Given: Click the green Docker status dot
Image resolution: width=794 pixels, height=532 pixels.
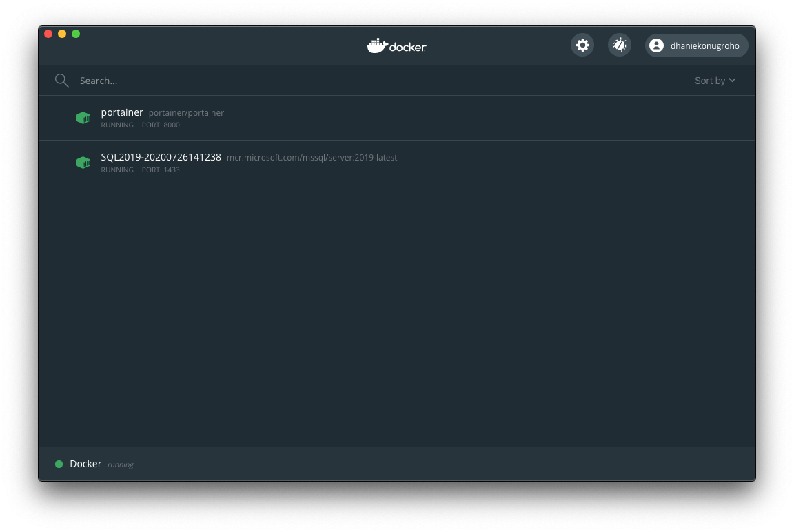Looking at the screenshot, I should click(x=59, y=464).
